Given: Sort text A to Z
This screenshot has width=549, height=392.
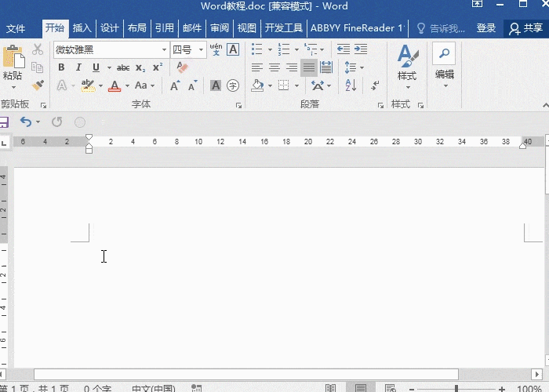Looking at the screenshot, I should click(351, 85).
